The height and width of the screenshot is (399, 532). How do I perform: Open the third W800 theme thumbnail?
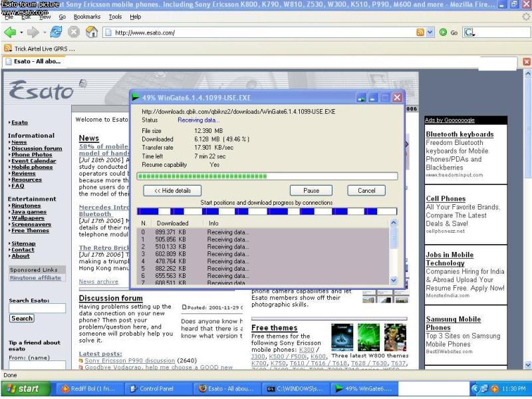point(395,337)
